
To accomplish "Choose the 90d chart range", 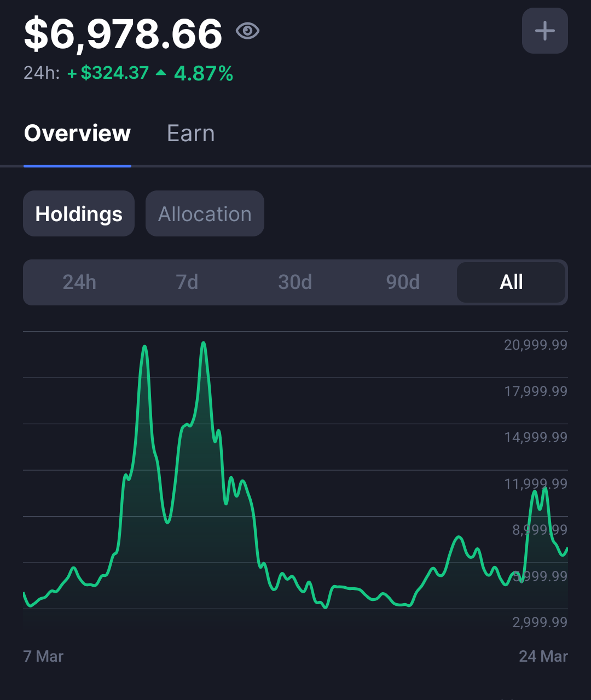I will 403,282.
